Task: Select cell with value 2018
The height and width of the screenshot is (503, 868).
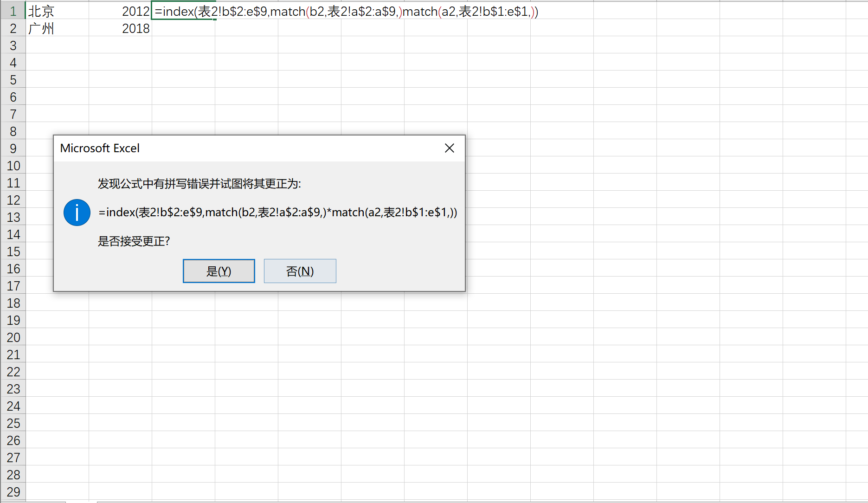Action: click(x=120, y=28)
